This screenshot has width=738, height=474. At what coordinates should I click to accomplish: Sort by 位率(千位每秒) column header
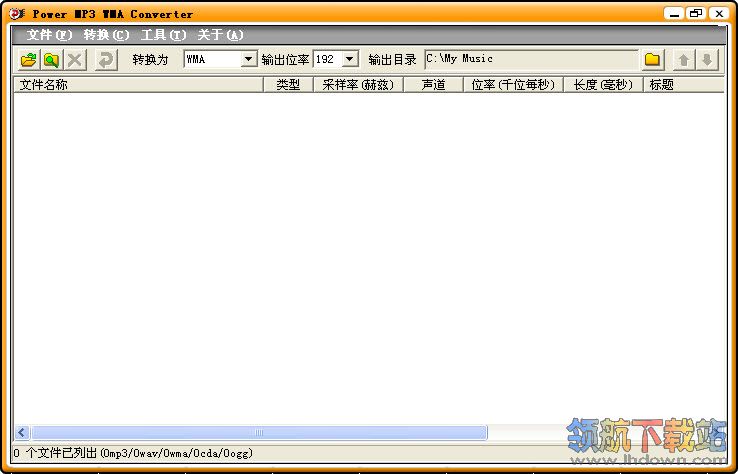pos(513,85)
